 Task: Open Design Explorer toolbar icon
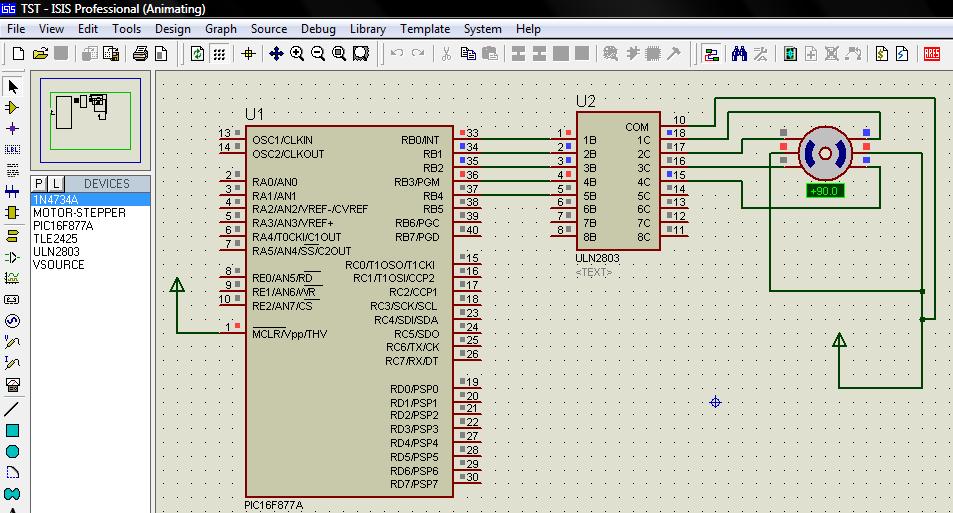click(x=790, y=53)
